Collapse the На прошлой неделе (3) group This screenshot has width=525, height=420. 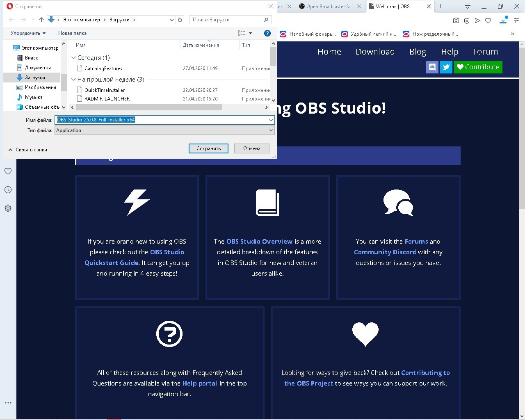pyautogui.click(x=74, y=80)
